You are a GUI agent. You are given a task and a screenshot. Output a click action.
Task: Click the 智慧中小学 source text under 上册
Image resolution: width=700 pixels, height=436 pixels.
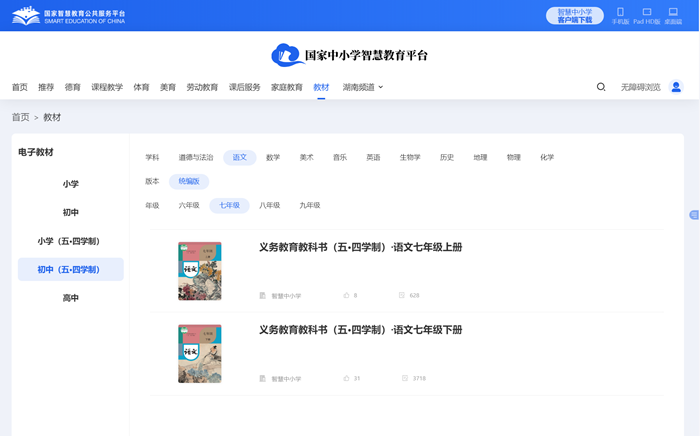click(286, 296)
